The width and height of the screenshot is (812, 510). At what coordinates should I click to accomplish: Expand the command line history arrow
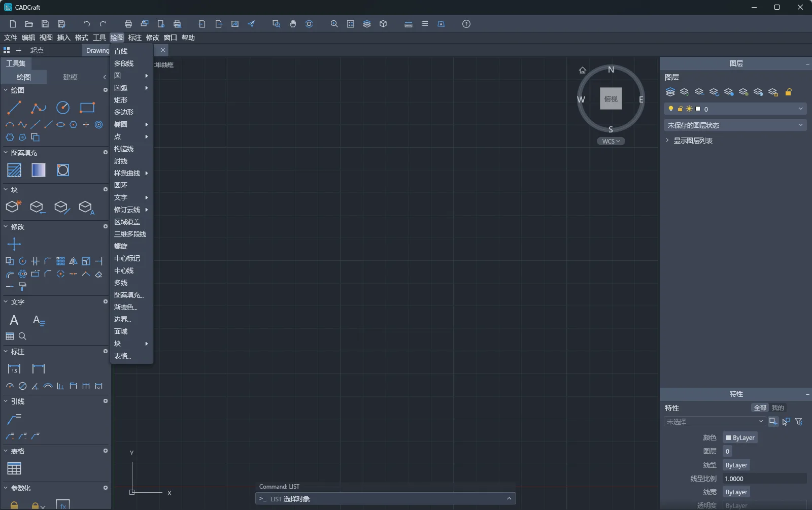pyautogui.click(x=509, y=499)
